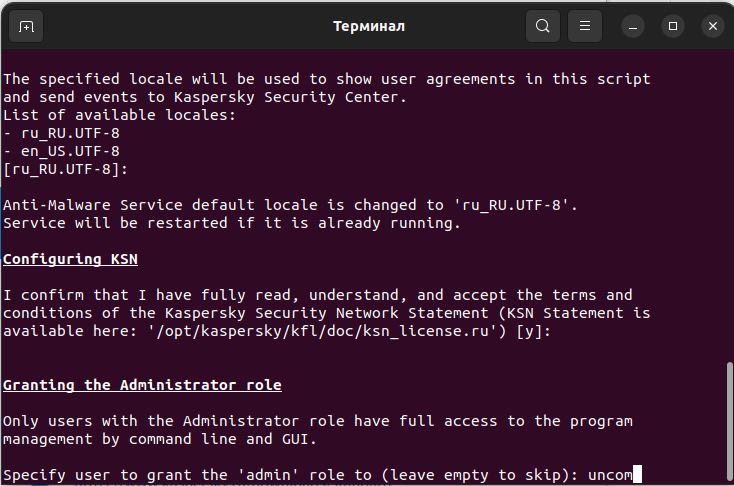Click the Терминал window title
Viewport: 734px width, 486px height.
(x=369, y=26)
